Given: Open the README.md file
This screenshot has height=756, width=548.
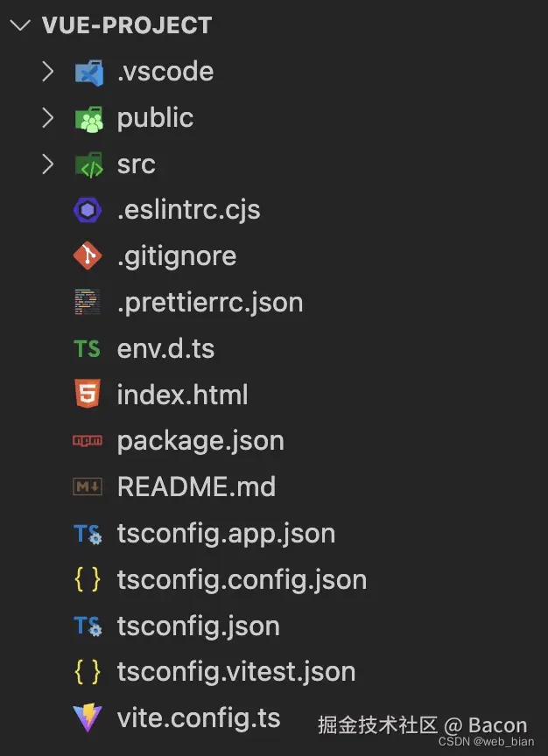Looking at the screenshot, I should [196, 487].
